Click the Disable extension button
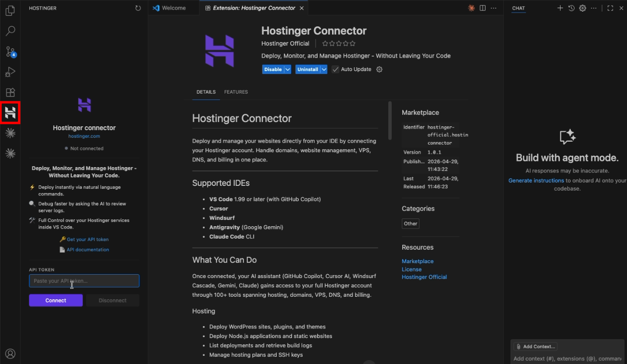 pyautogui.click(x=273, y=69)
